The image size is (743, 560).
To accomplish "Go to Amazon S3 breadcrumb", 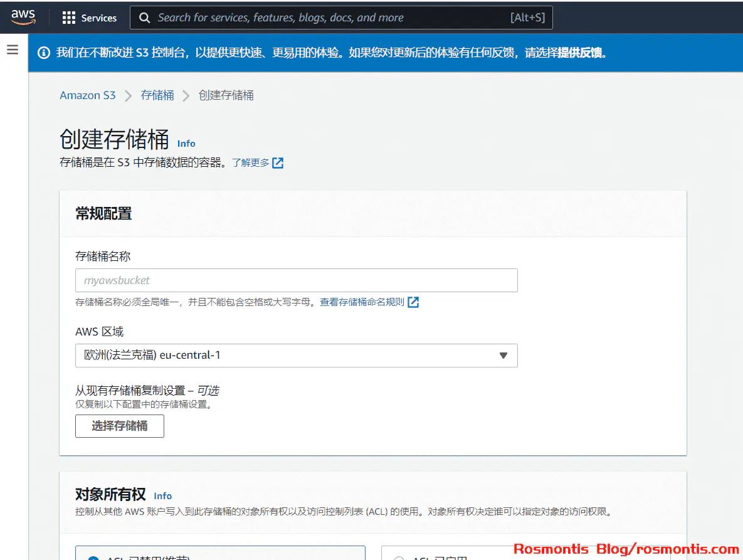I will coord(88,95).
